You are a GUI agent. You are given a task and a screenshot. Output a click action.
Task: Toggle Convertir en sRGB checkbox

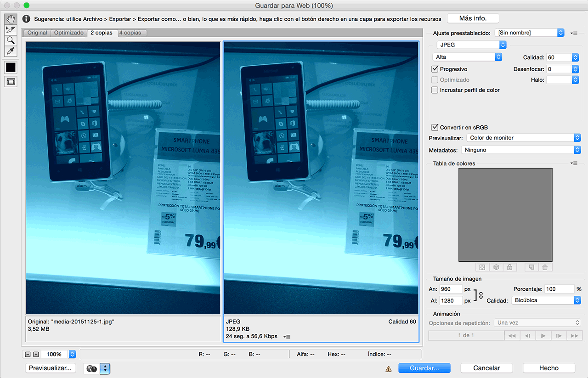(x=435, y=127)
